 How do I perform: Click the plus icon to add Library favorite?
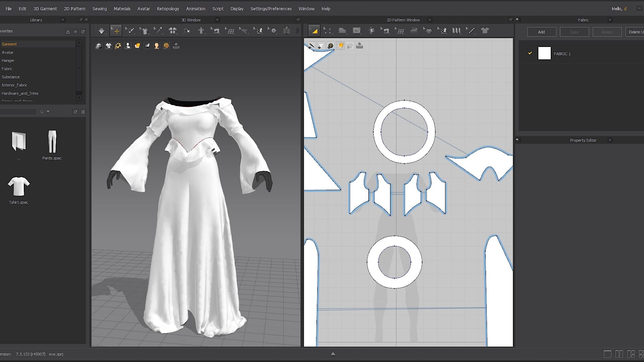tap(75, 32)
